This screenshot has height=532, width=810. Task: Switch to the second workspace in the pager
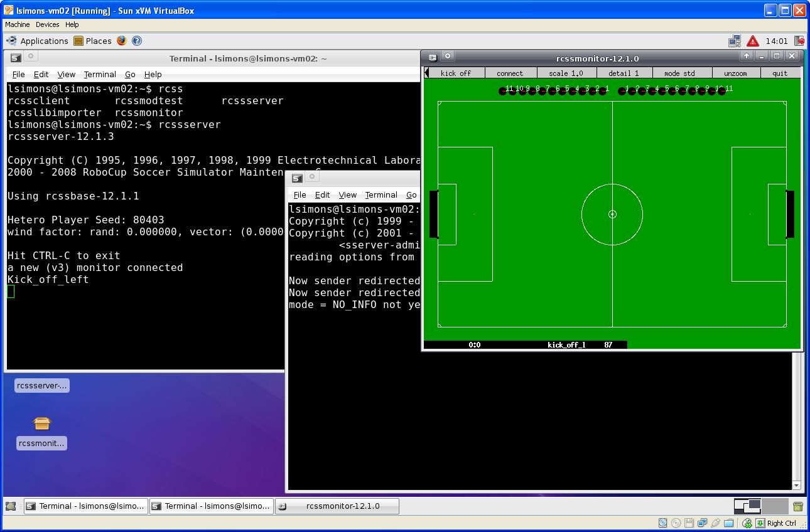pos(775,506)
